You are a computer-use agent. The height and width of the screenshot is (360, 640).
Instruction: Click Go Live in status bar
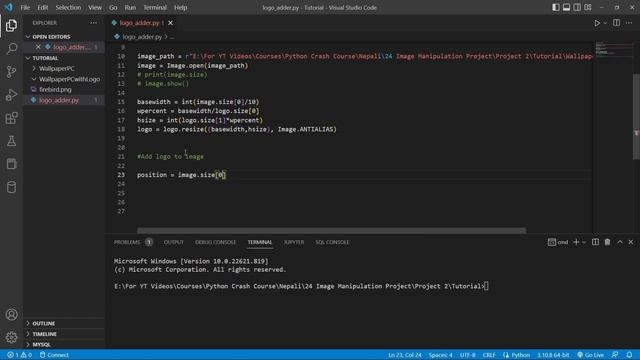[591, 355]
